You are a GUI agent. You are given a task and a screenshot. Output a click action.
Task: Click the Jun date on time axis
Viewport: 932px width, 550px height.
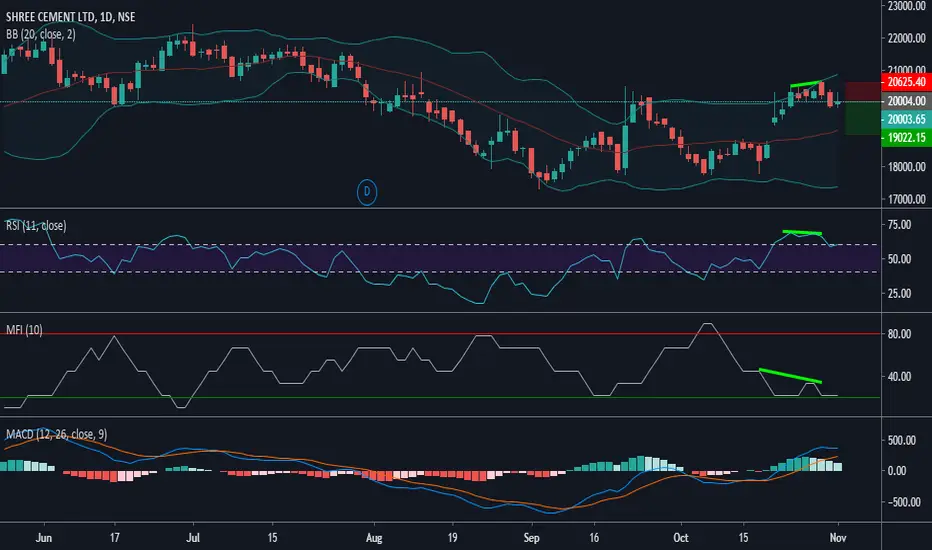[x=44, y=538]
